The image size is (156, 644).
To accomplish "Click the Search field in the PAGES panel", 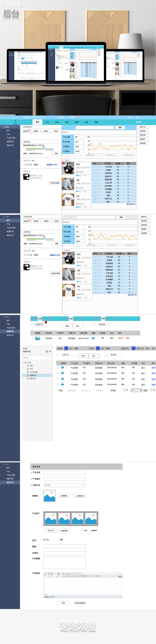I will [x=37, y=358].
